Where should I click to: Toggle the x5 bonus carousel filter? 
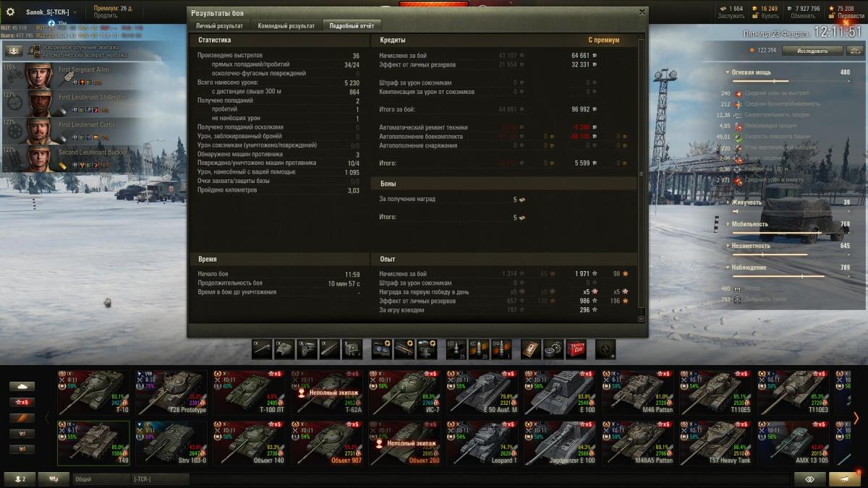[x=22, y=402]
